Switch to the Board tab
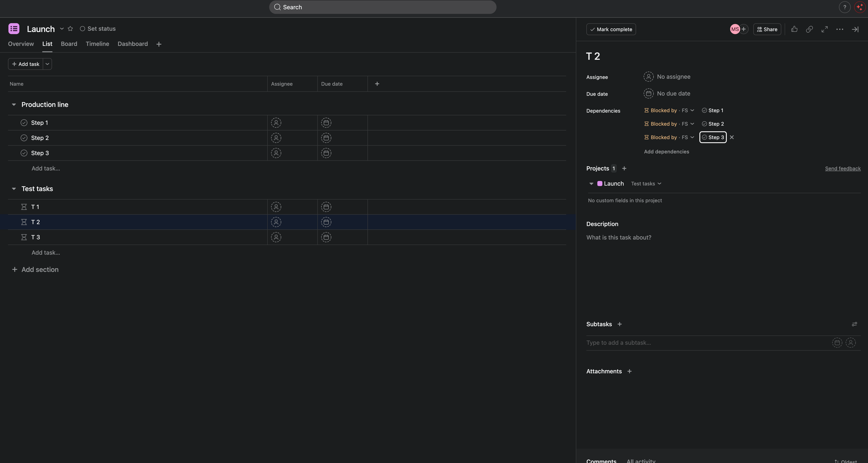This screenshot has width=868, height=463. point(69,44)
